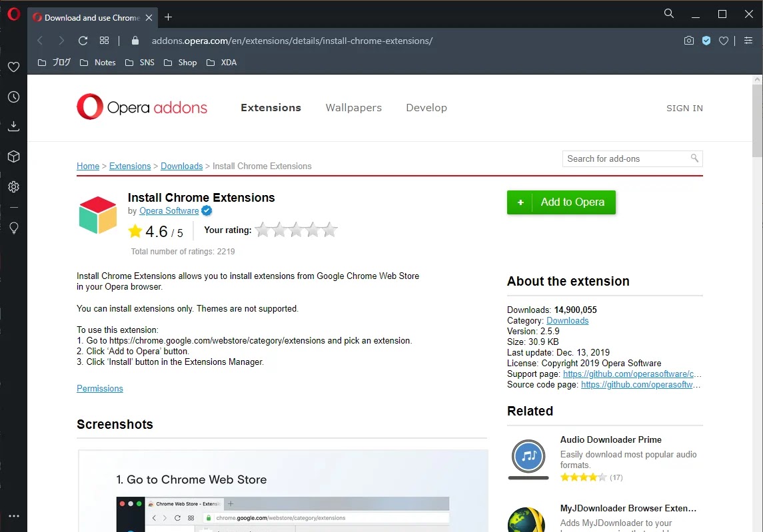Open the Source code page GitHub link
This screenshot has width=763, height=532.
pos(641,384)
